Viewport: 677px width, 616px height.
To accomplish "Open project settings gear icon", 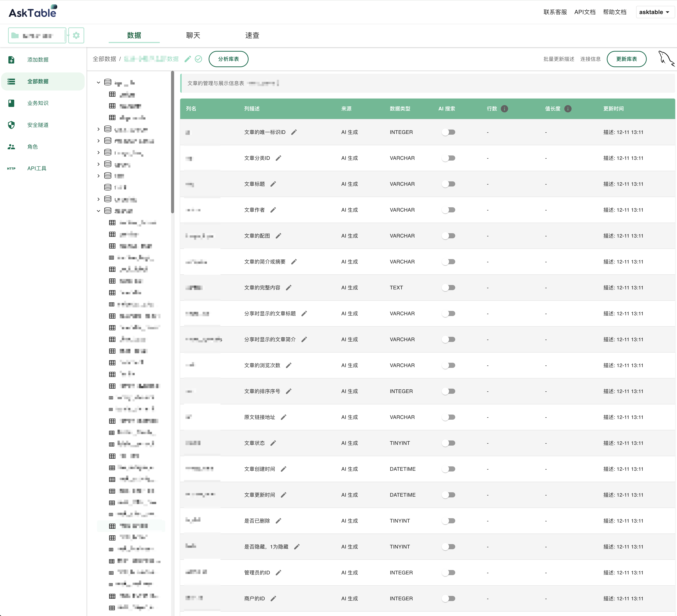I will (76, 35).
